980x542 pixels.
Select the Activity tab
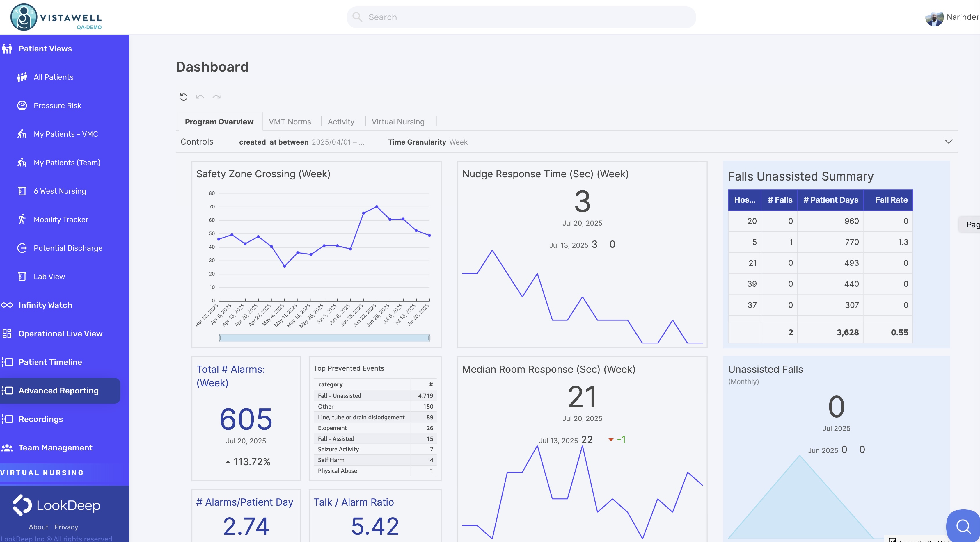click(x=341, y=121)
